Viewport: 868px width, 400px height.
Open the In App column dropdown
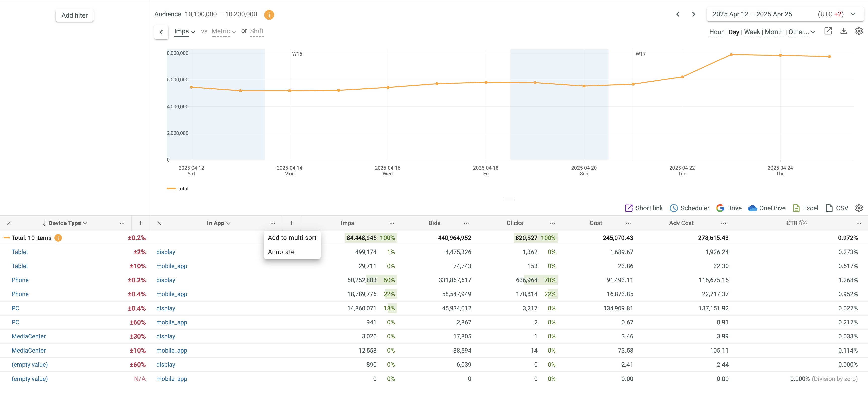218,223
